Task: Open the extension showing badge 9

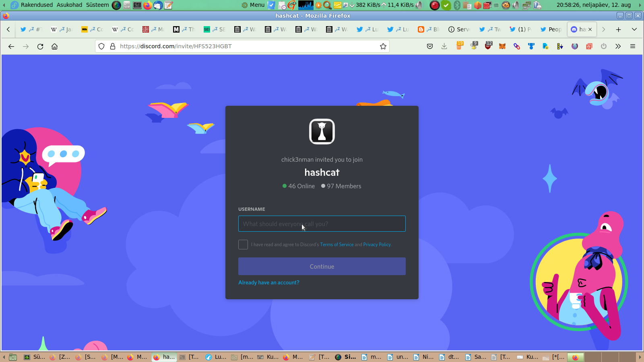Action: [x=474, y=45]
